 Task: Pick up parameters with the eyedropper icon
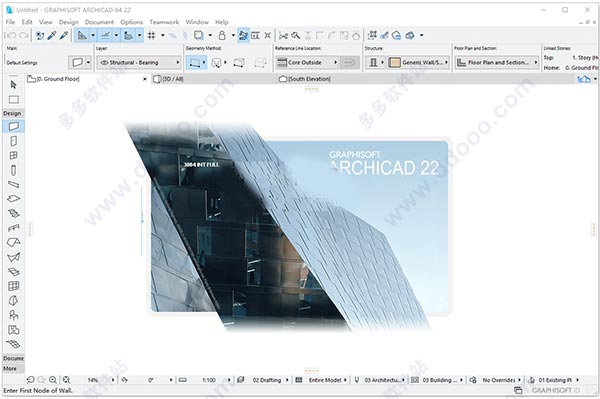click(52, 36)
